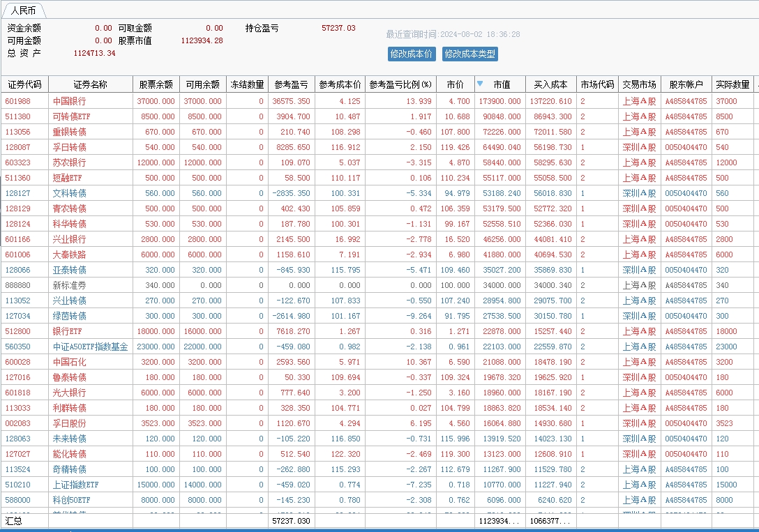Click the 修改成本价 button
Screen dimensions: 759x532
[x=412, y=54]
